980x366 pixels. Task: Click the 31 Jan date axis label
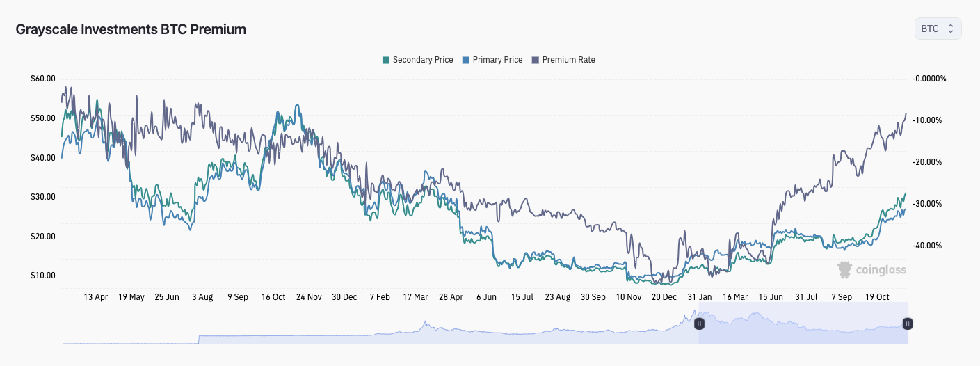click(700, 297)
